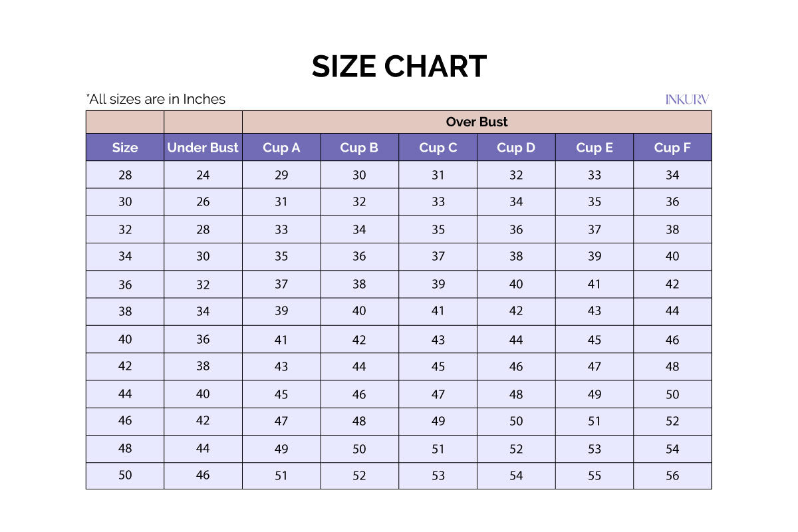
Task: Click Under Bust value for size 36
Action: [x=203, y=285]
